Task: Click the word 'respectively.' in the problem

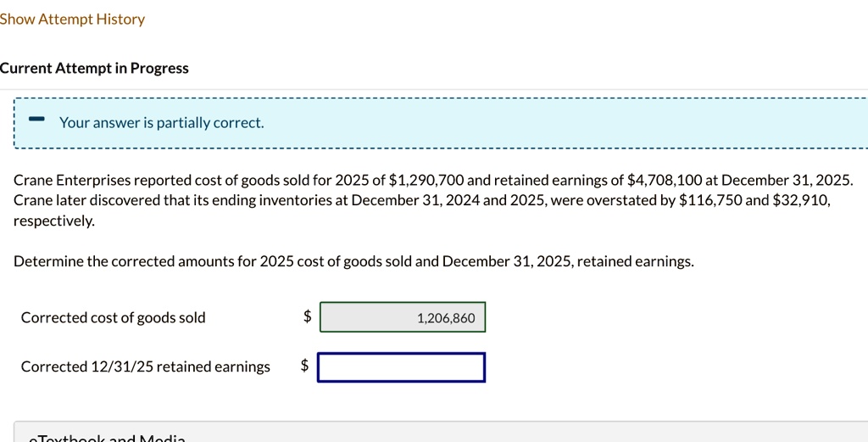Action: pos(54,221)
